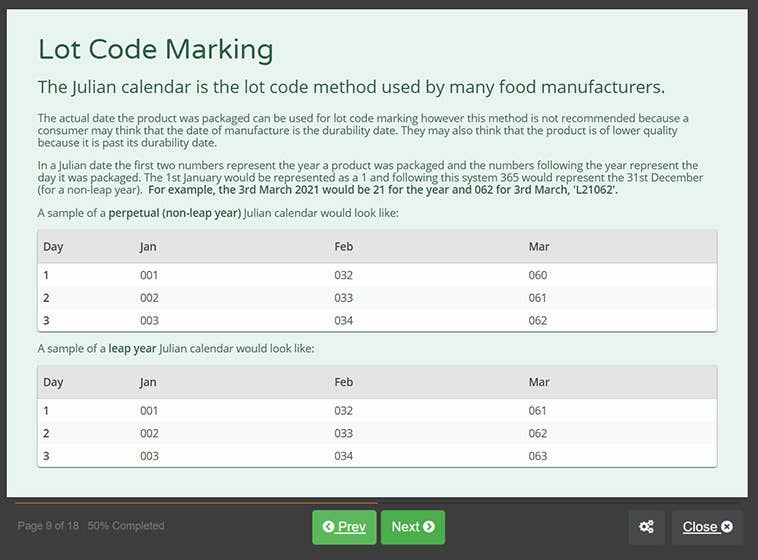The image size is (758, 560).
Task: Click the Jan header in the perpetual calendar table
Action: click(x=148, y=246)
